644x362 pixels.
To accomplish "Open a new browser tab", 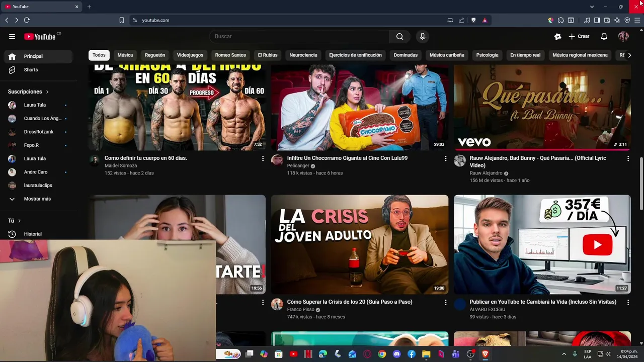I will (89, 7).
